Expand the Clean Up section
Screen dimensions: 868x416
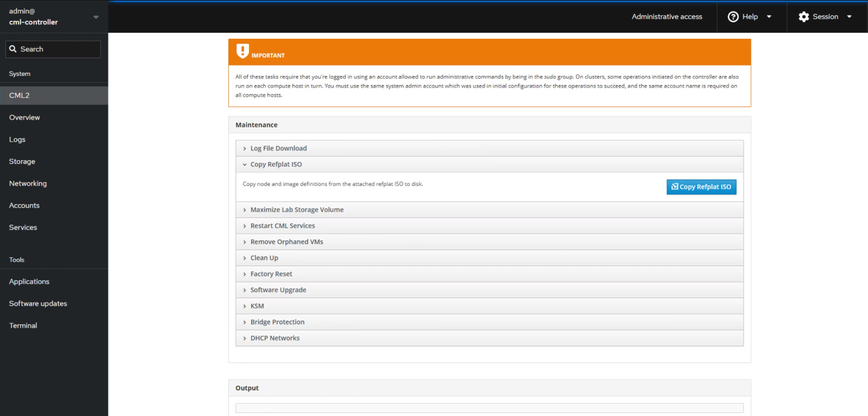point(489,258)
